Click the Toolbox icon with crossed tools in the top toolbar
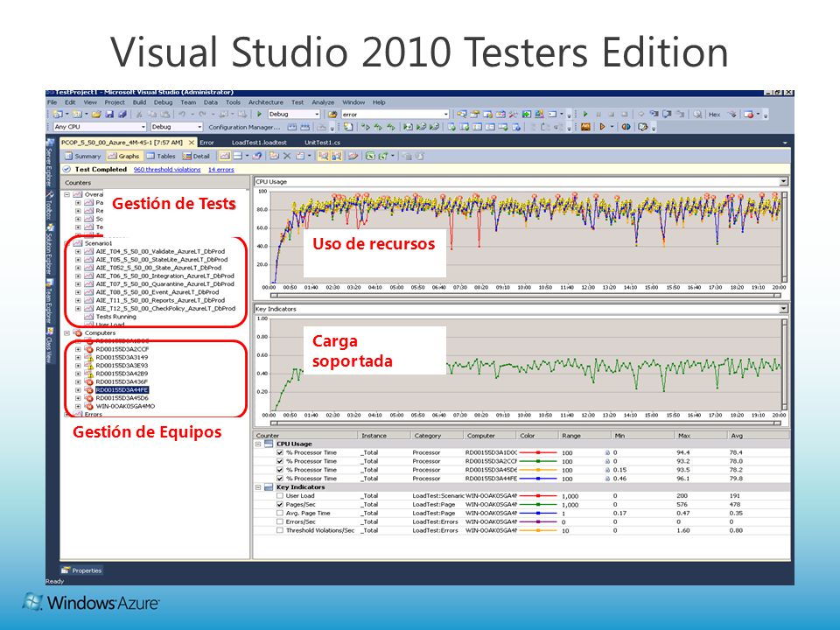This screenshot has height=630, width=840. [x=514, y=114]
